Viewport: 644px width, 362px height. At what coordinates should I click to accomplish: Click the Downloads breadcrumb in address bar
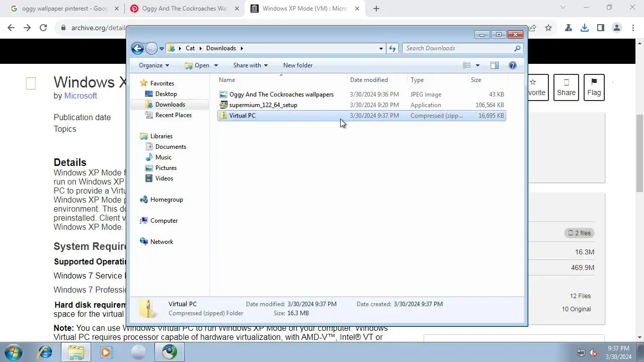[x=221, y=48]
